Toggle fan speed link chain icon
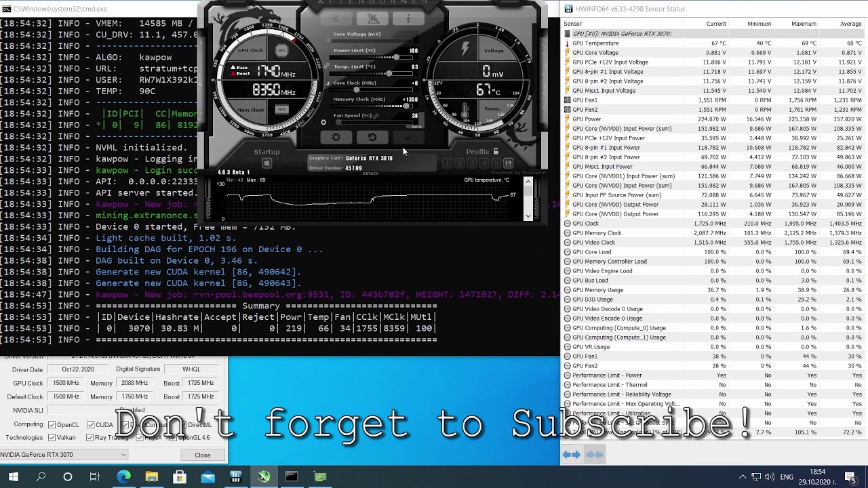868x488 pixels. (376, 116)
